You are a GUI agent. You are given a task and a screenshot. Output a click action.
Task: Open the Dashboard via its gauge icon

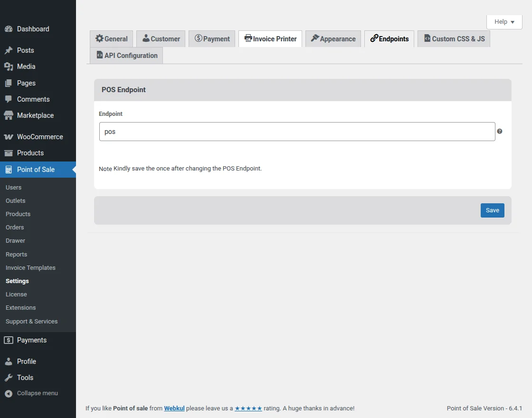8,29
